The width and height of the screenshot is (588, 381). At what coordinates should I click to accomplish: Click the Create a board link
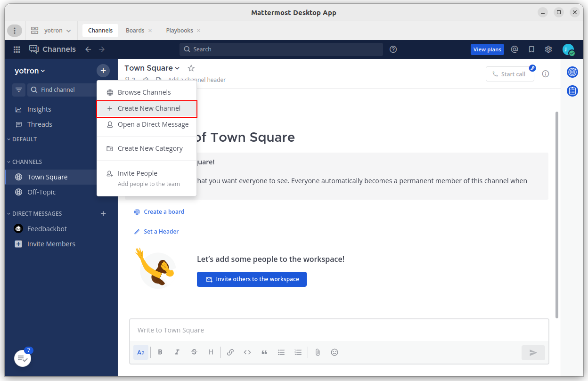click(159, 212)
